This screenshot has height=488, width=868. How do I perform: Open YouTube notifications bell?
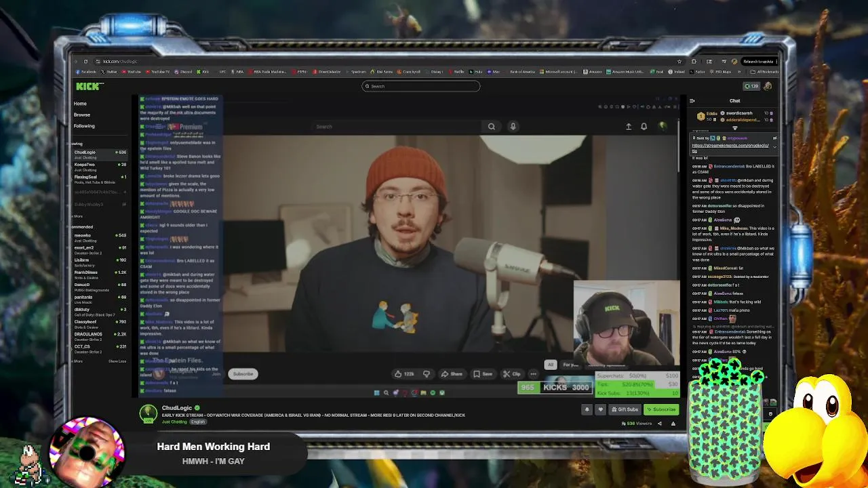pyautogui.click(x=644, y=127)
